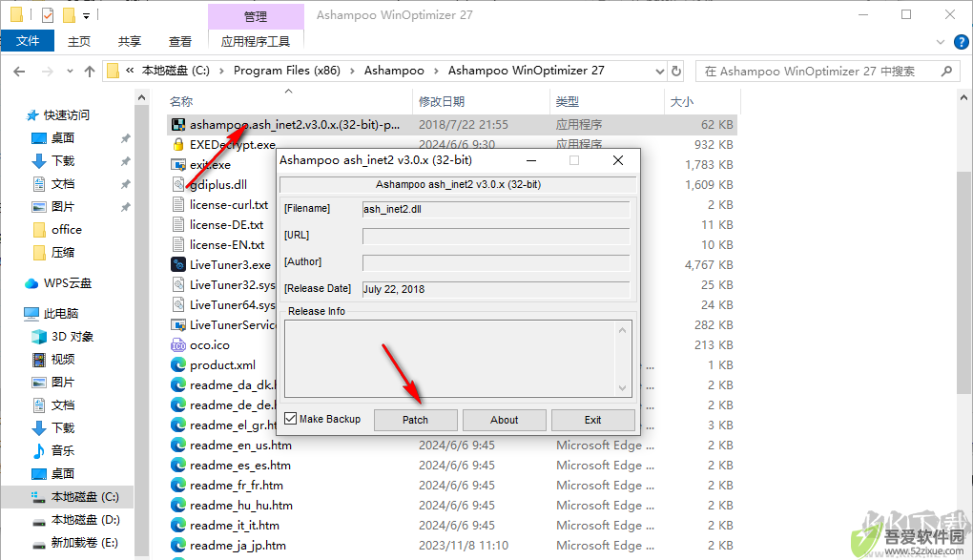
Task: Open the 应用程序工具 ribbon tab
Action: (x=255, y=41)
